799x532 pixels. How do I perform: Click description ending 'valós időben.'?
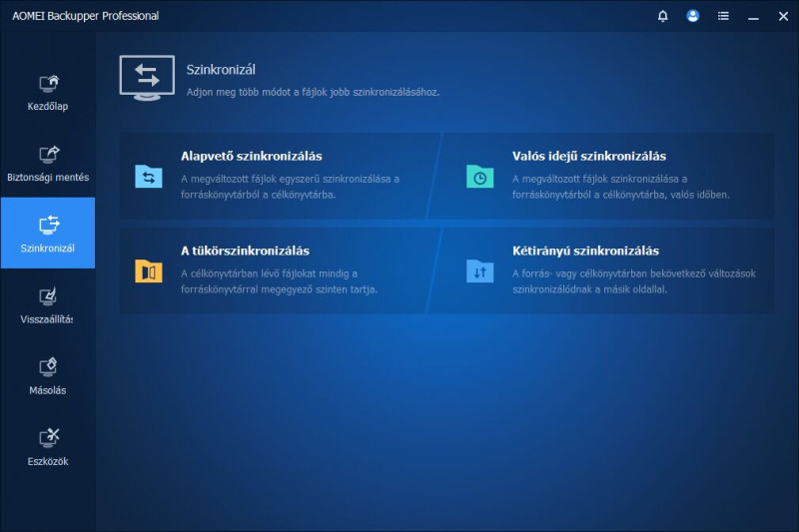620,195
